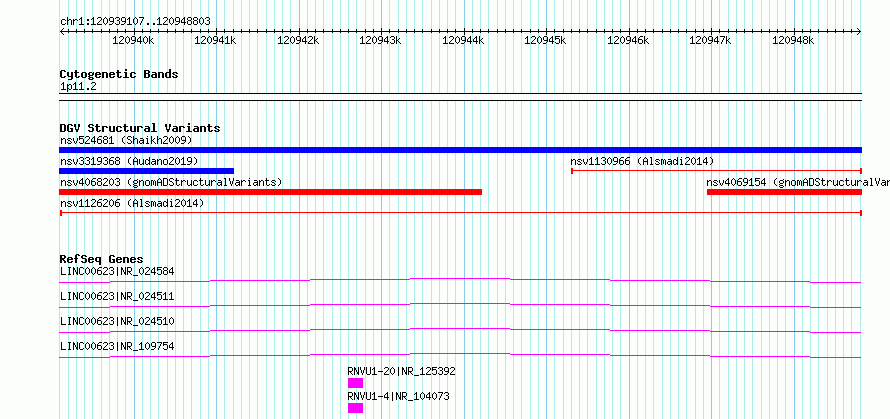Click the nsv524681 (Shaikh2009) label text
This screenshot has width=890, height=419.
[126, 140]
